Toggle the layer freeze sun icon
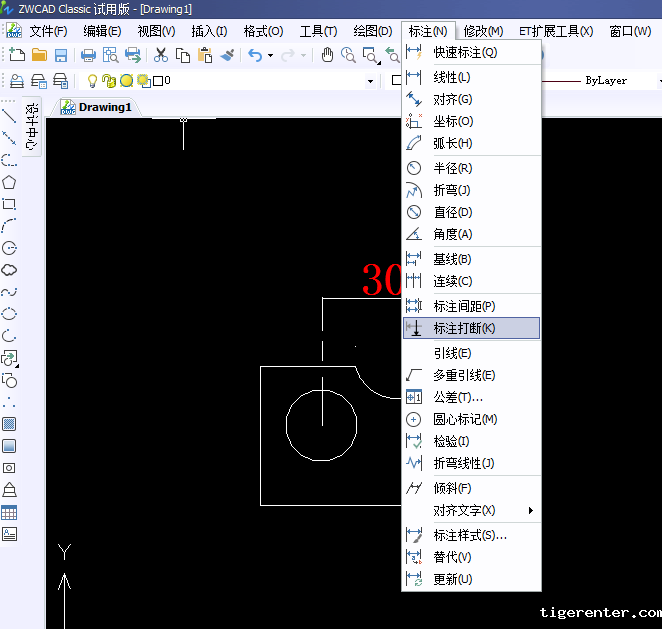The width and height of the screenshot is (662, 629). coord(126,81)
